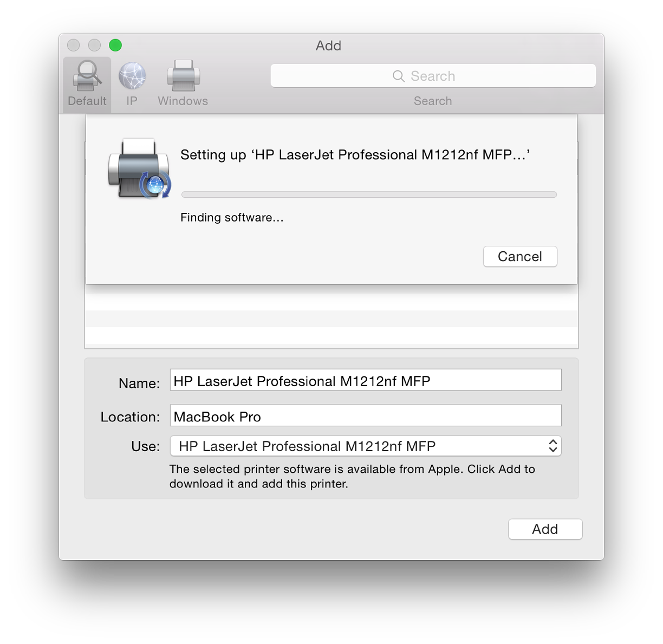Image resolution: width=663 pixels, height=644 pixels.
Task: Click the 'Setting up HP LaserJet' heading
Action: click(355, 155)
